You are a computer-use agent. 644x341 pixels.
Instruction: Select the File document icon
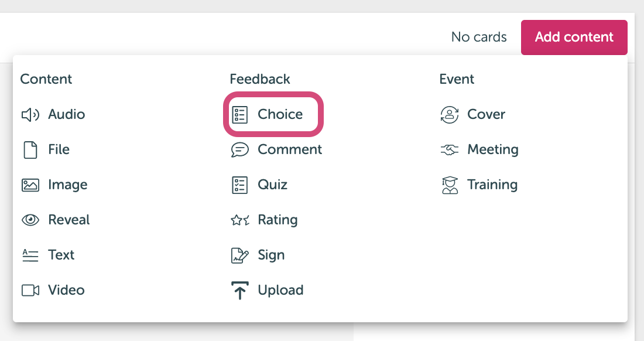30,149
